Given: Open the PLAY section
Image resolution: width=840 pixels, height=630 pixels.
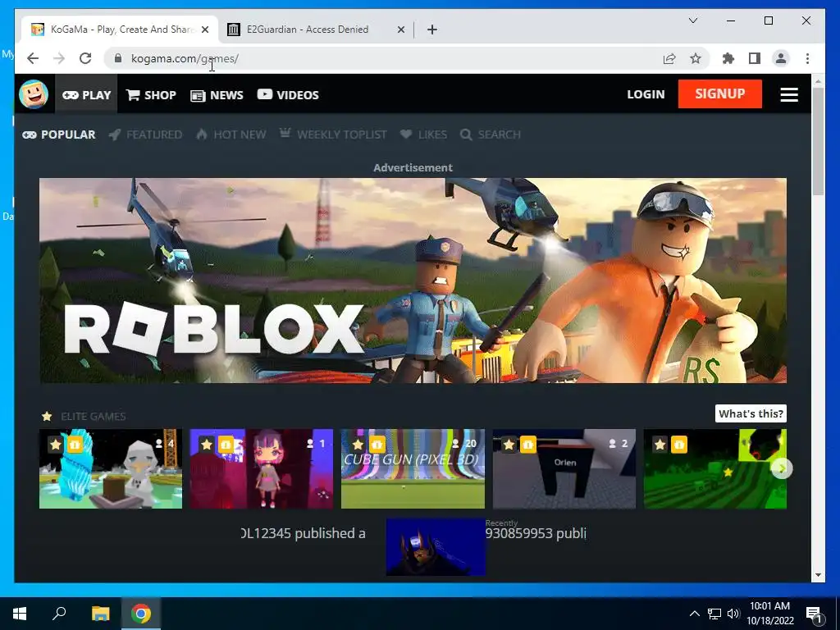Looking at the screenshot, I should [86, 95].
